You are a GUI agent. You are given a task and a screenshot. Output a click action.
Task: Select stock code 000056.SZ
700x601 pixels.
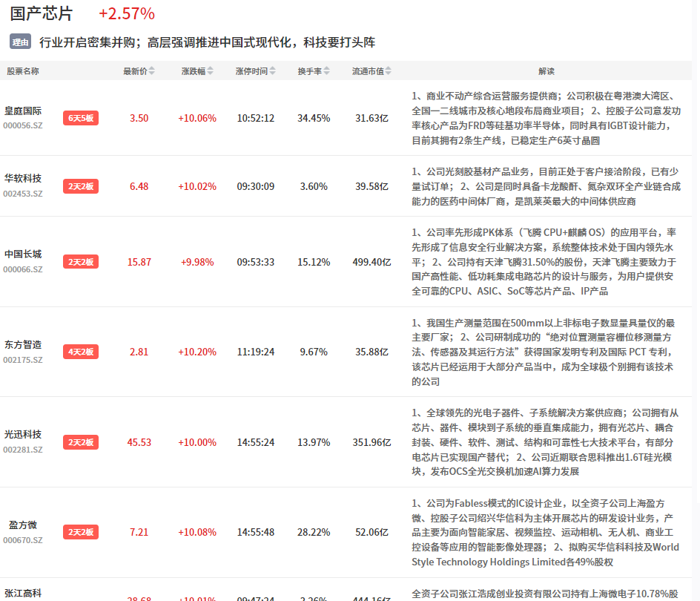point(23,125)
